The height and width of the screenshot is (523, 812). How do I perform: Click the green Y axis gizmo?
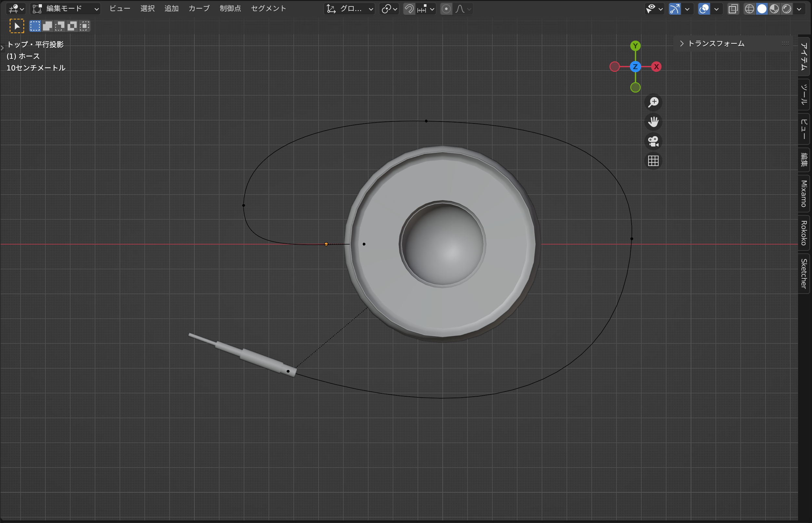click(x=635, y=46)
